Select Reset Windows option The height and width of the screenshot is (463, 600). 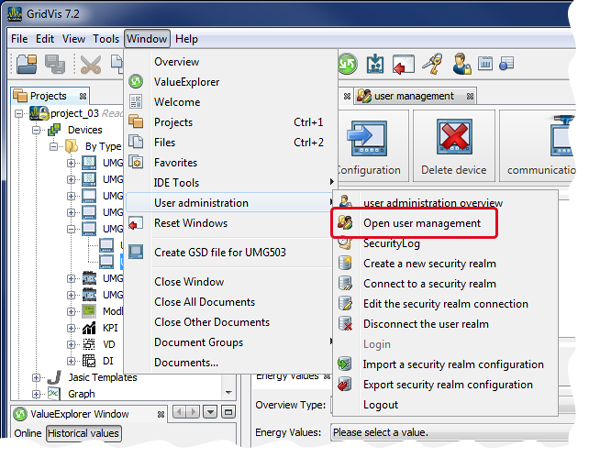[190, 223]
